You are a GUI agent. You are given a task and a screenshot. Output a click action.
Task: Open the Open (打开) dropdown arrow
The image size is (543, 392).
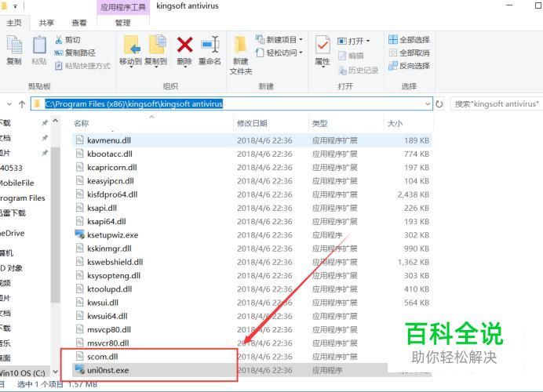(368, 41)
